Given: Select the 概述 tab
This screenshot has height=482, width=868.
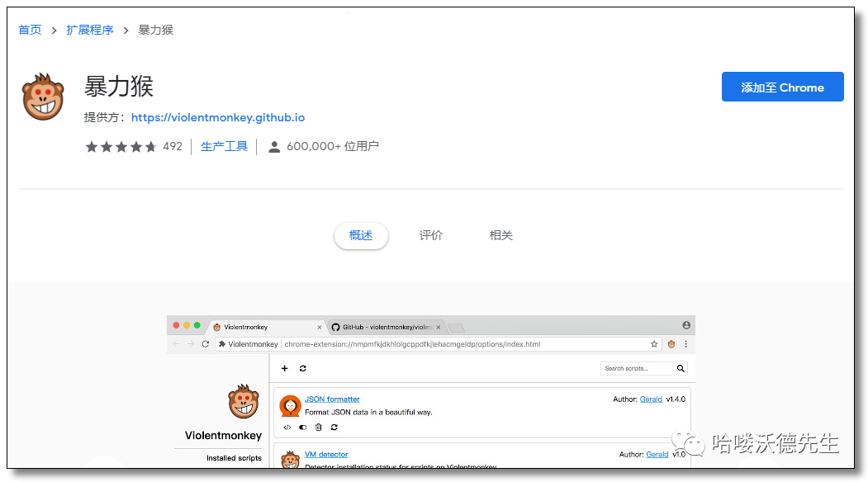Looking at the screenshot, I should (361, 236).
